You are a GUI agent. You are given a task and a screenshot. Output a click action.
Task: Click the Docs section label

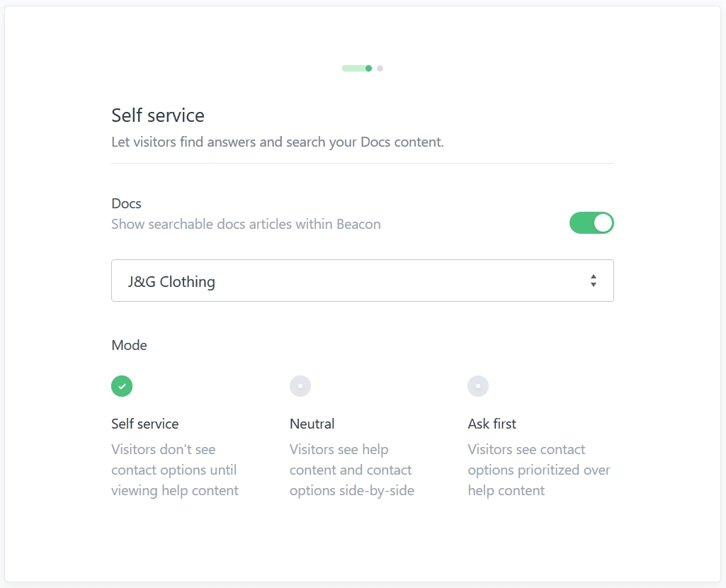pyautogui.click(x=126, y=203)
